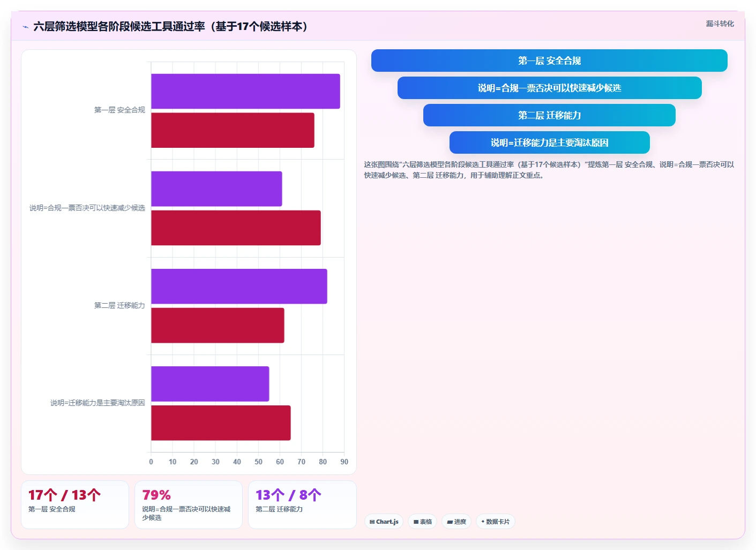The image size is (756, 550).
Task: Select the 第一层 安全合规 funnel stage bar
Action: click(x=549, y=61)
